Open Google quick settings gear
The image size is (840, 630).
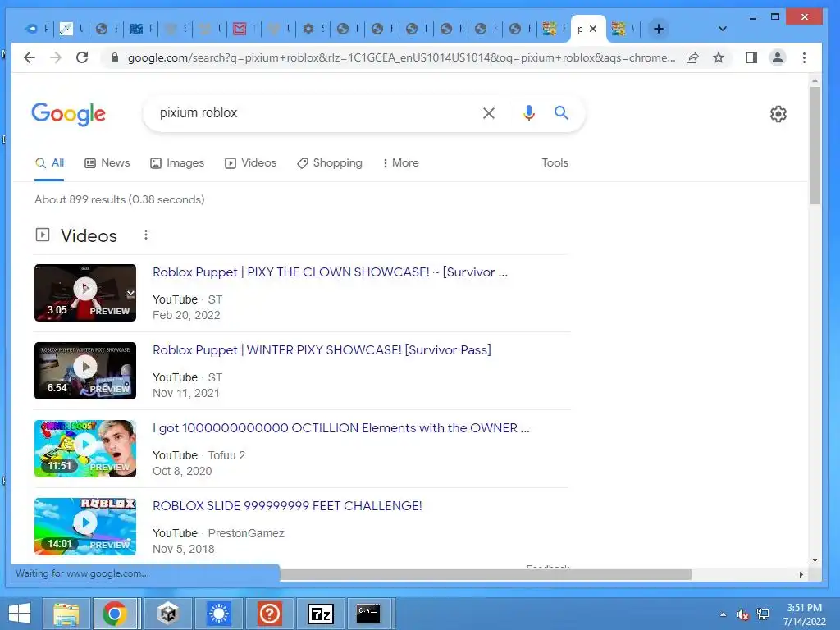778,113
